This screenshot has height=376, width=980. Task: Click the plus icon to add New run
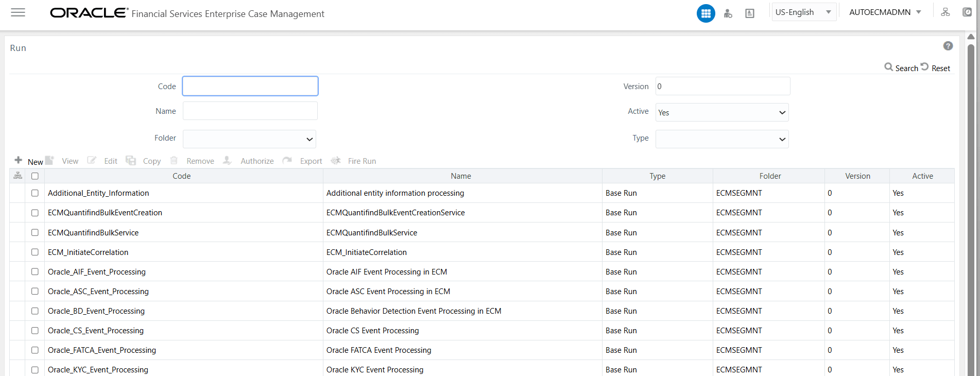click(x=19, y=160)
